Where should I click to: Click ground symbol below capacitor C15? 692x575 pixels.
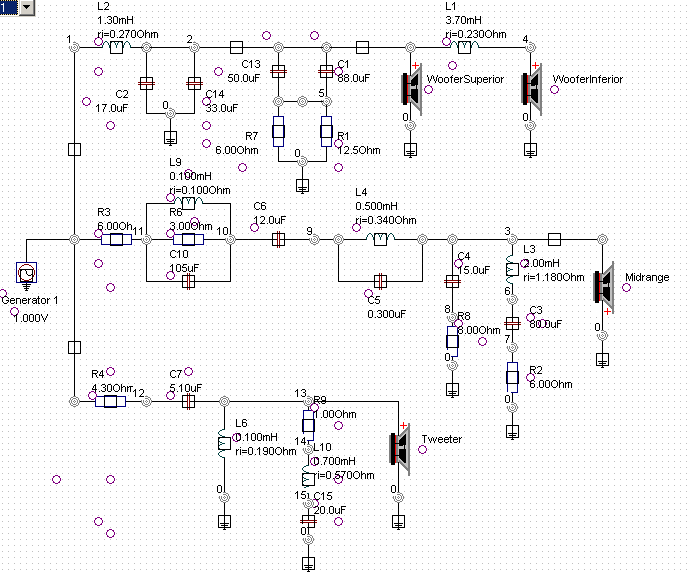(x=308, y=564)
